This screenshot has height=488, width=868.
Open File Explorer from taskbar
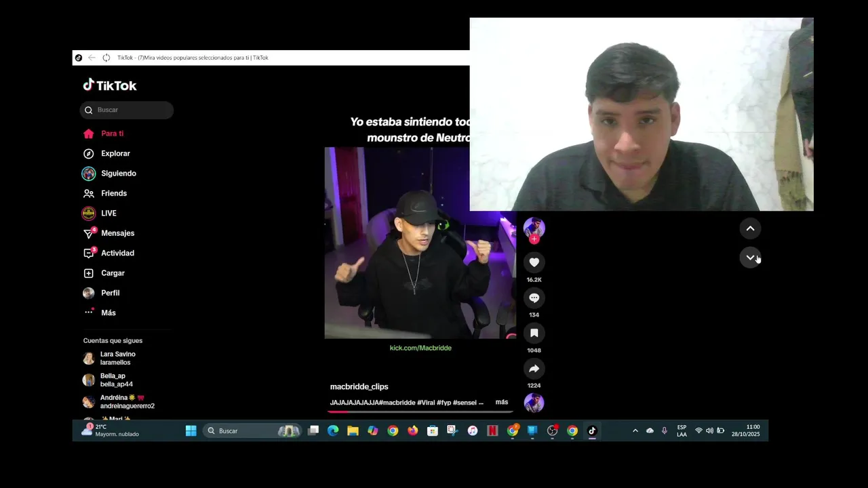coord(353,430)
